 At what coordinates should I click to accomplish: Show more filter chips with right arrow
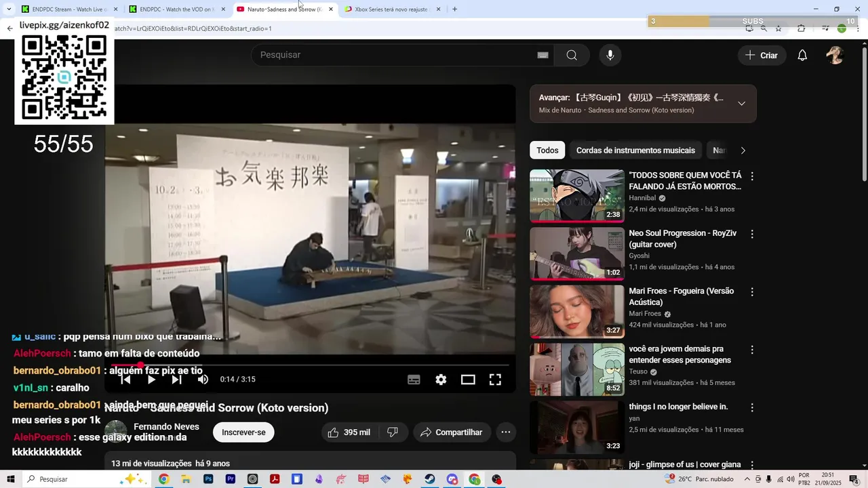[743, 150]
